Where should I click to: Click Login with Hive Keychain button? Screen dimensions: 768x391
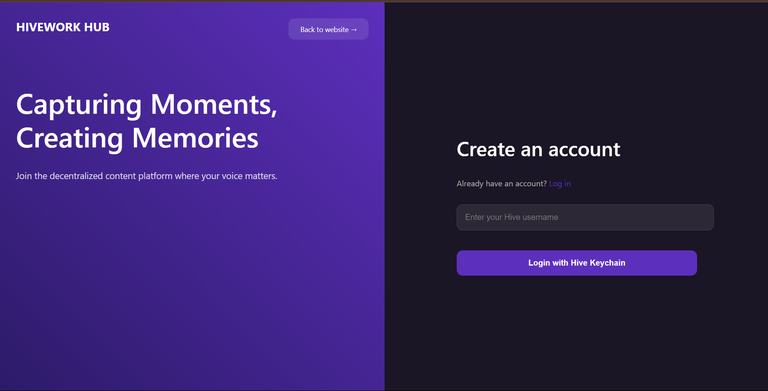click(x=576, y=263)
